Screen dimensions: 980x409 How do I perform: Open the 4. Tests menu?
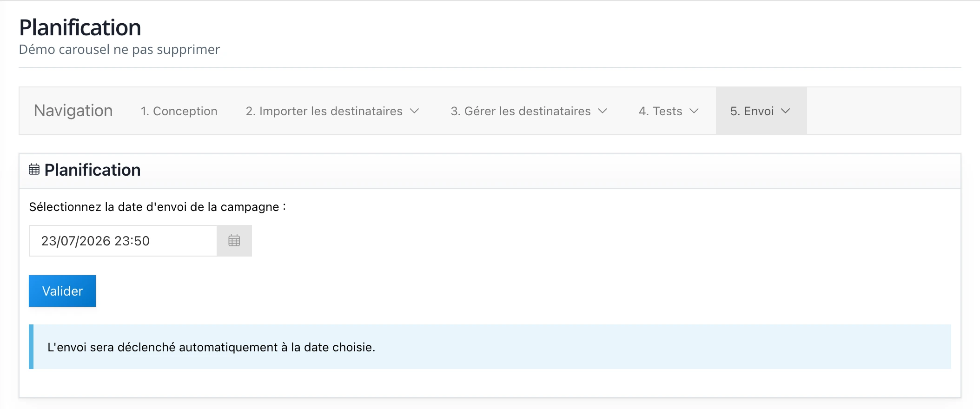[x=669, y=111]
